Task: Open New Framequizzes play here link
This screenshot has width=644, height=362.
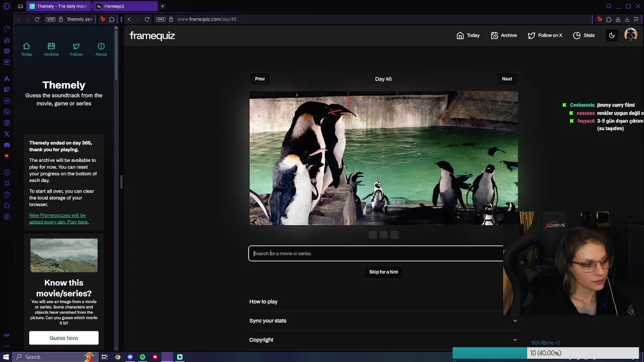Action: tap(59, 219)
